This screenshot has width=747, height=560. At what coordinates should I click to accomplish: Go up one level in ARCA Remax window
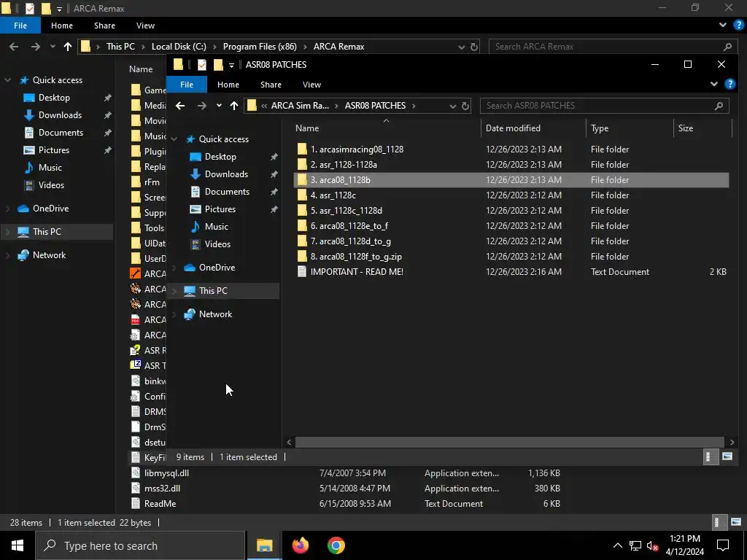[x=68, y=47]
